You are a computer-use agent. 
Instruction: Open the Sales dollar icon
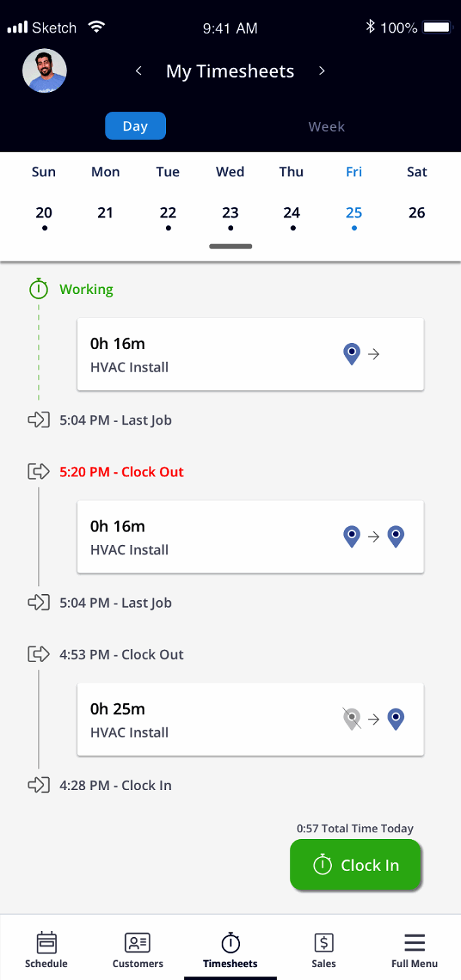[324, 943]
